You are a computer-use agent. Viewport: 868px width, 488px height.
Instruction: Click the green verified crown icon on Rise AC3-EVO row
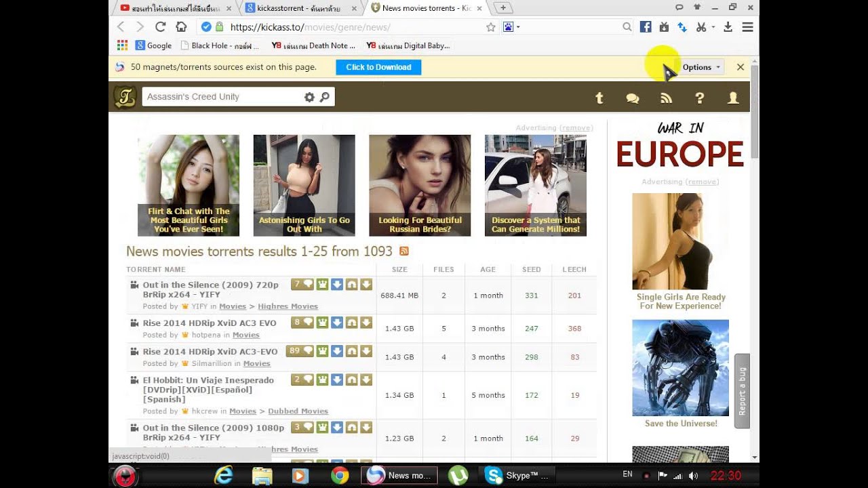322,351
